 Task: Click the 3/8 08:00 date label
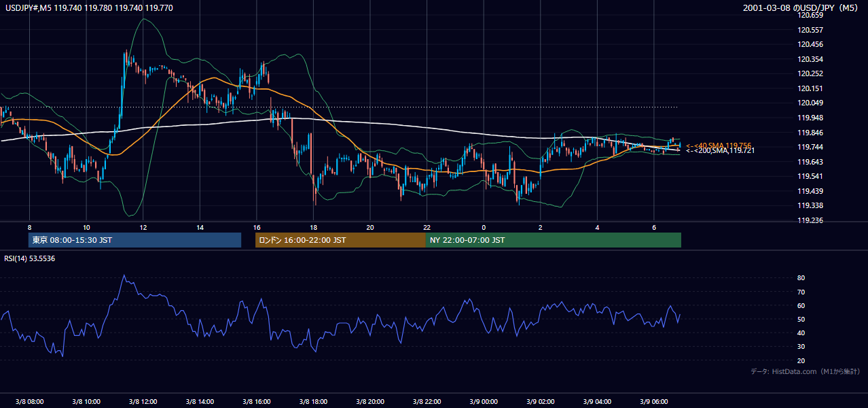click(x=29, y=402)
